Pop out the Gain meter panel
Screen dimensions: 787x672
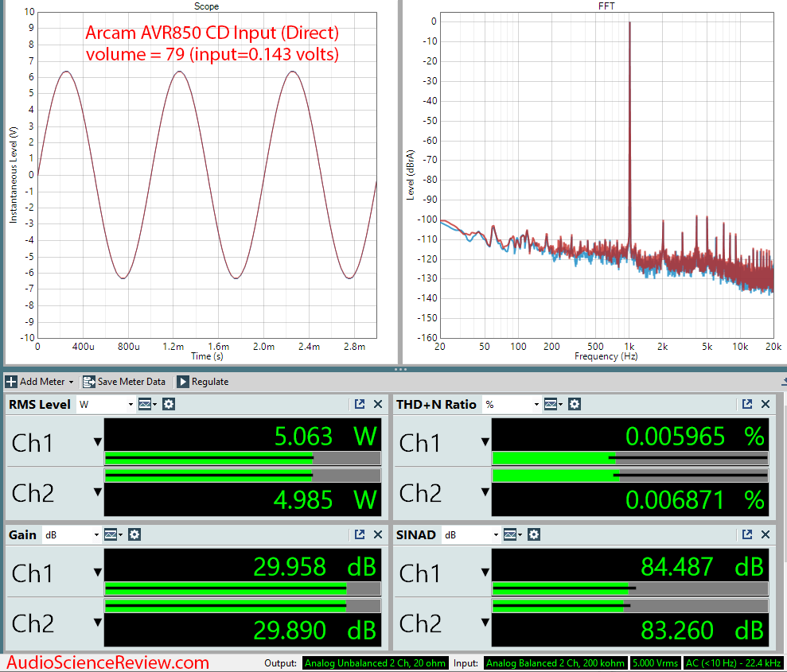(x=360, y=535)
